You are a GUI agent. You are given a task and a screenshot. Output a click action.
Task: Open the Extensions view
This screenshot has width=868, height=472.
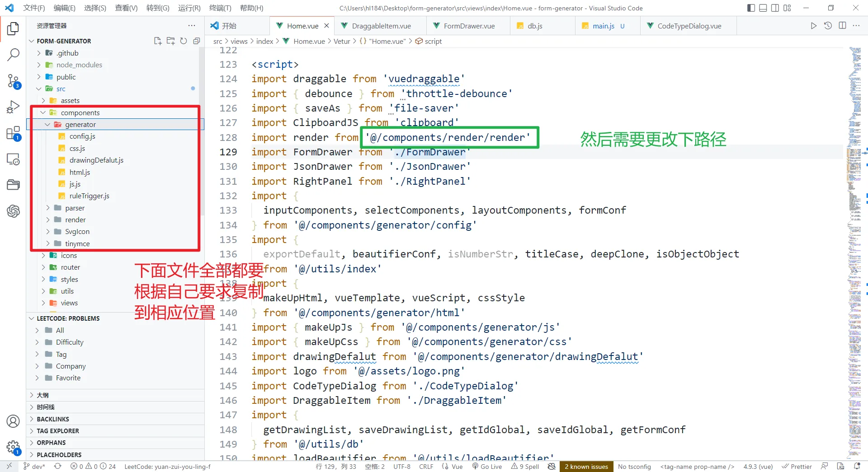[13, 133]
